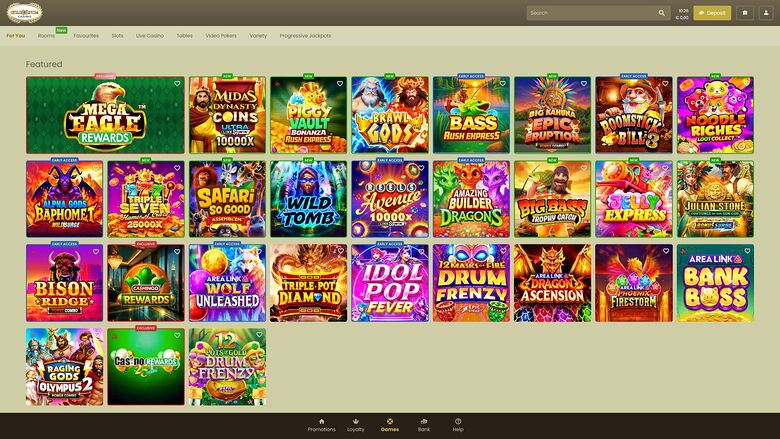780x439 pixels.
Task: Toggle heart on Boomstick Bill 3
Action: [666, 84]
